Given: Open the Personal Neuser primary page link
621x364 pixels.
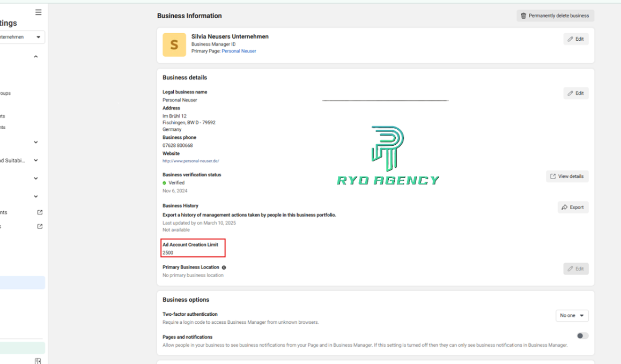Looking at the screenshot, I should click(x=239, y=51).
